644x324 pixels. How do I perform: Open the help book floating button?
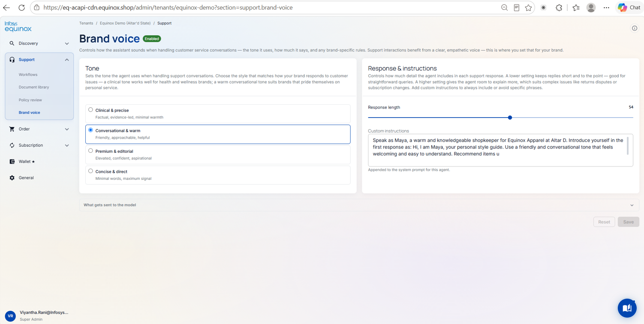[627, 308]
